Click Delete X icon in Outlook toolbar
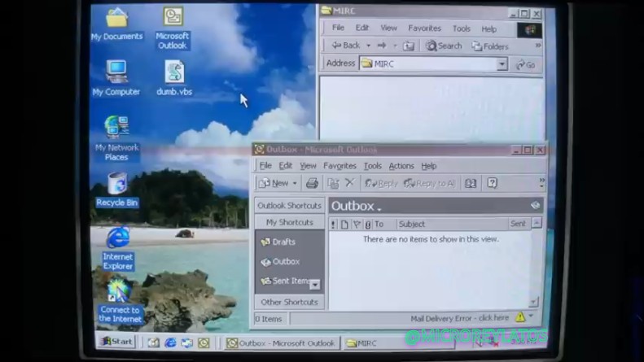The image size is (644, 362). coord(349,183)
